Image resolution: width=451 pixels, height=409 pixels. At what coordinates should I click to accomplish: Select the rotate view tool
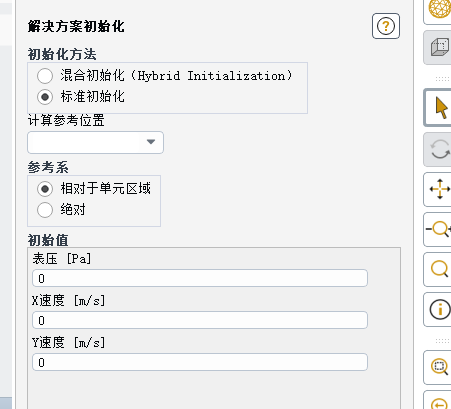(439, 149)
